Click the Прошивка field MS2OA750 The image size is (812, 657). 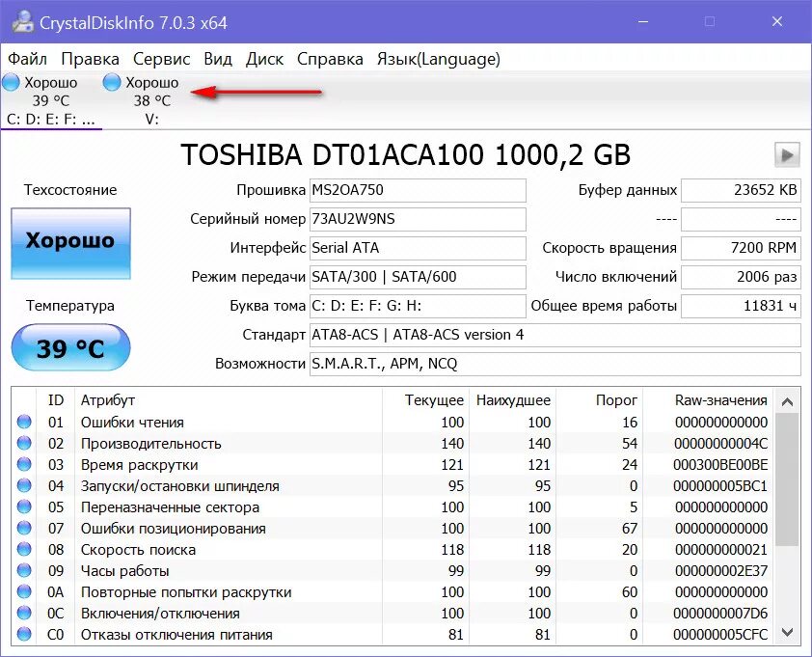(x=418, y=190)
